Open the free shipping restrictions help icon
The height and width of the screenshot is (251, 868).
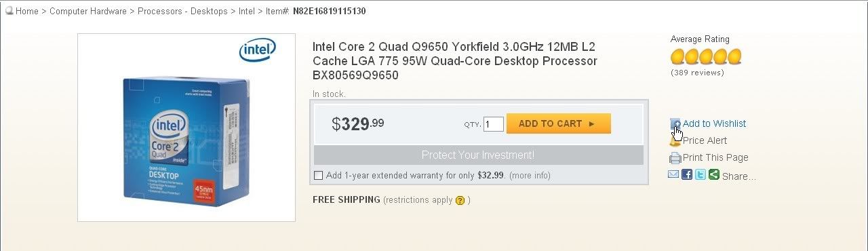pyautogui.click(x=460, y=200)
